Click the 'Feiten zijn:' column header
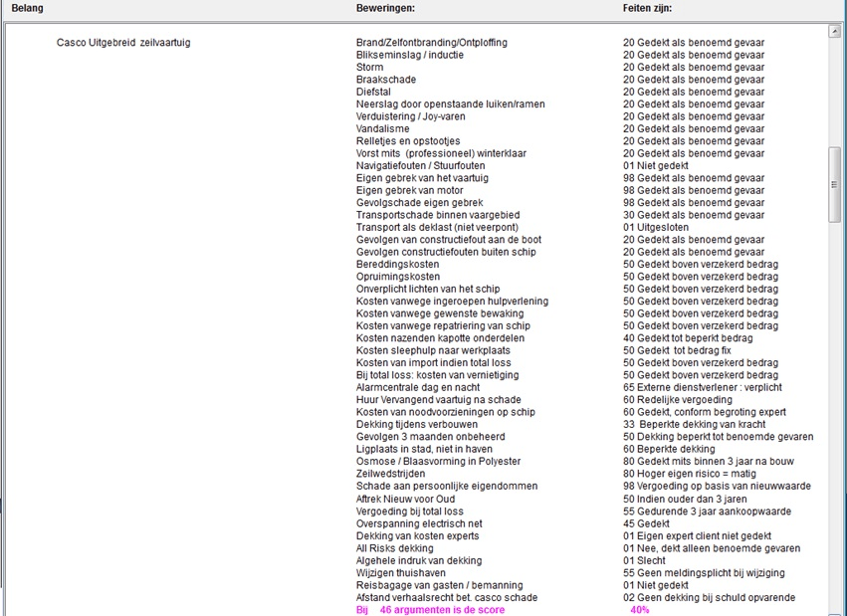 (x=647, y=8)
